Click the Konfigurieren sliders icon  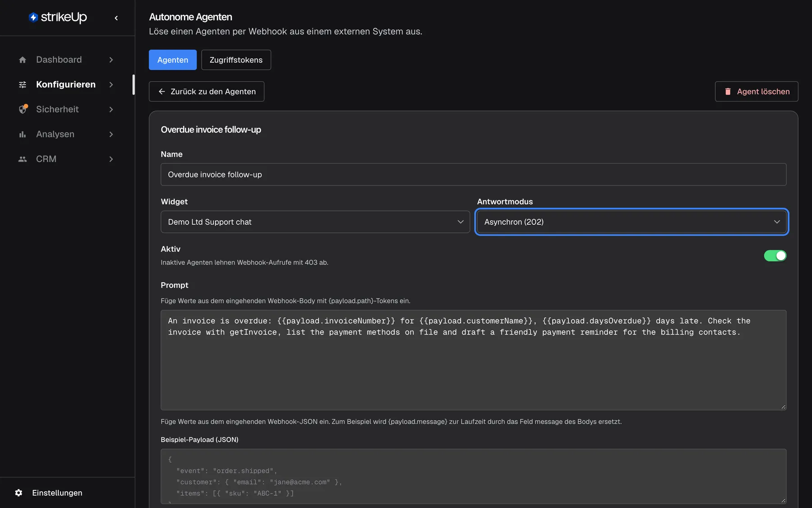coord(23,84)
